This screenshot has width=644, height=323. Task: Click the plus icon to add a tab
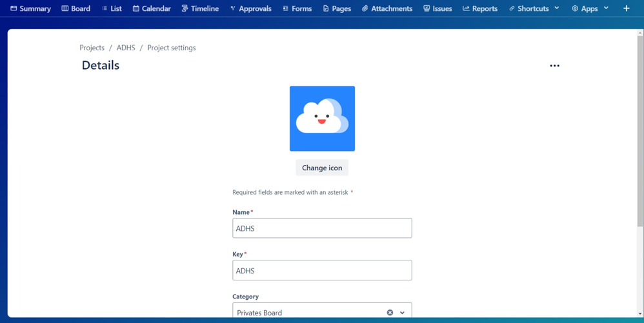tap(627, 8)
